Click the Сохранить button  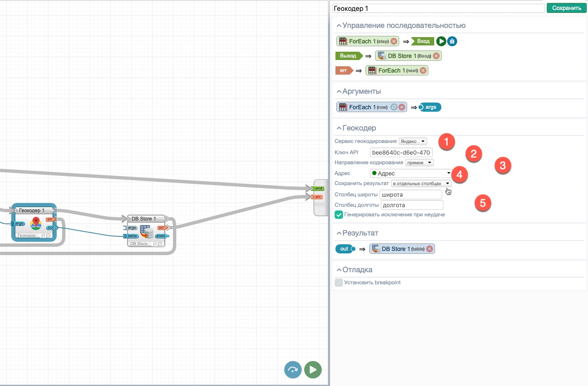click(x=566, y=8)
